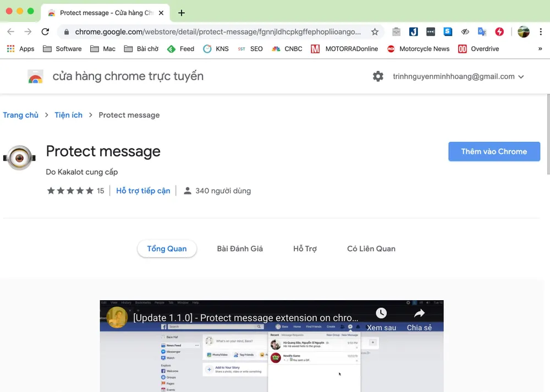550x392 pixels.
Task: Open the Bài chờ bookmark folder
Action: click(x=141, y=49)
